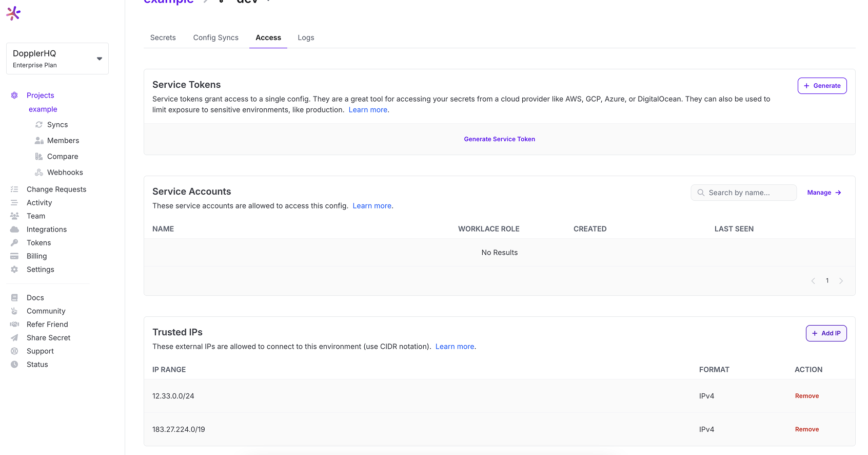The width and height of the screenshot is (868, 455).
Task: Open the Support link
Action: [x=40, y=351]
